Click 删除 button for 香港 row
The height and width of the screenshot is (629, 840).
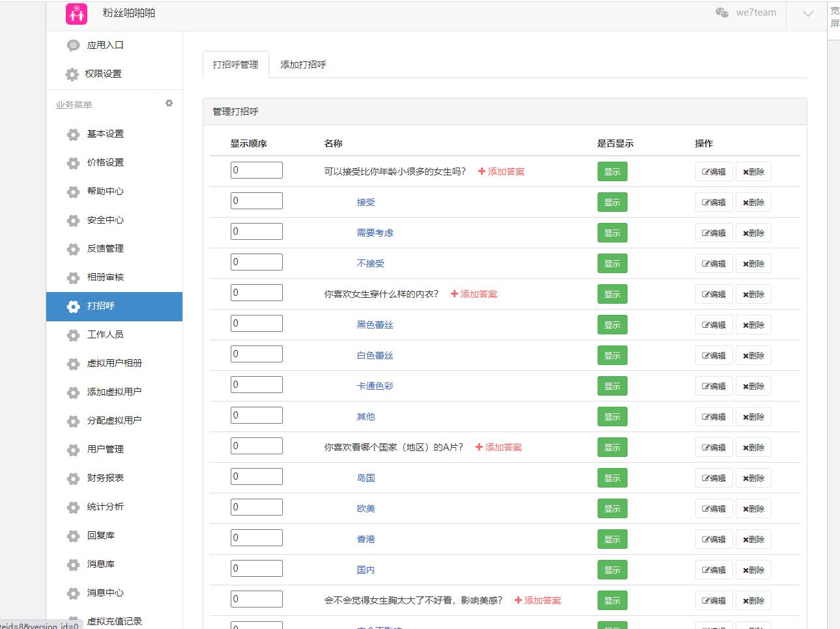[x=753, y=539]
